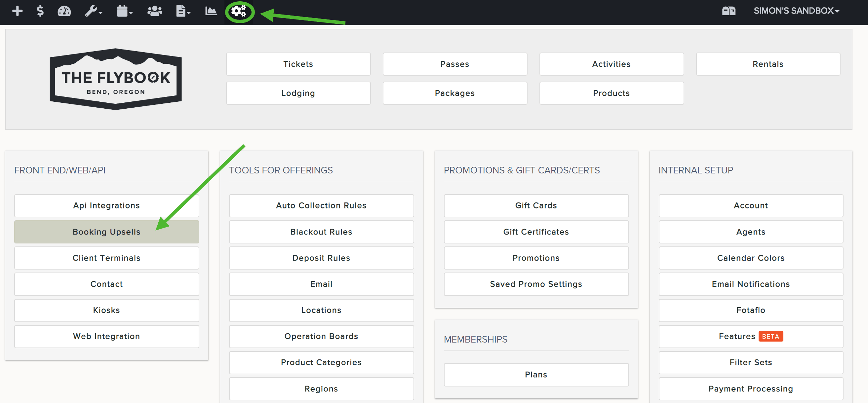Open Gift Cards settings
Viewport: 868px width, 403px height.
pyautogui.click(x=536, y=205)
